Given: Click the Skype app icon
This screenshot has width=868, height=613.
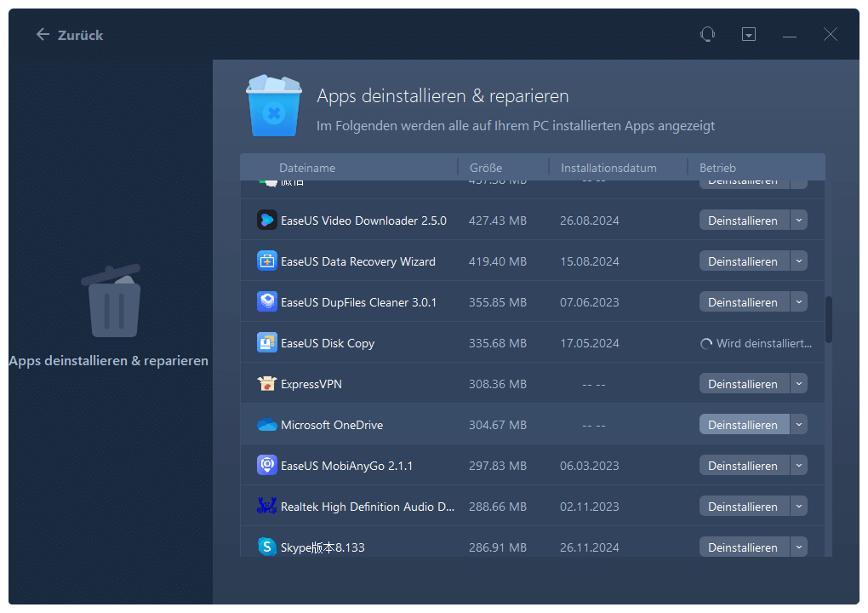Looking at the screenshot, I should tap(267, 547).
